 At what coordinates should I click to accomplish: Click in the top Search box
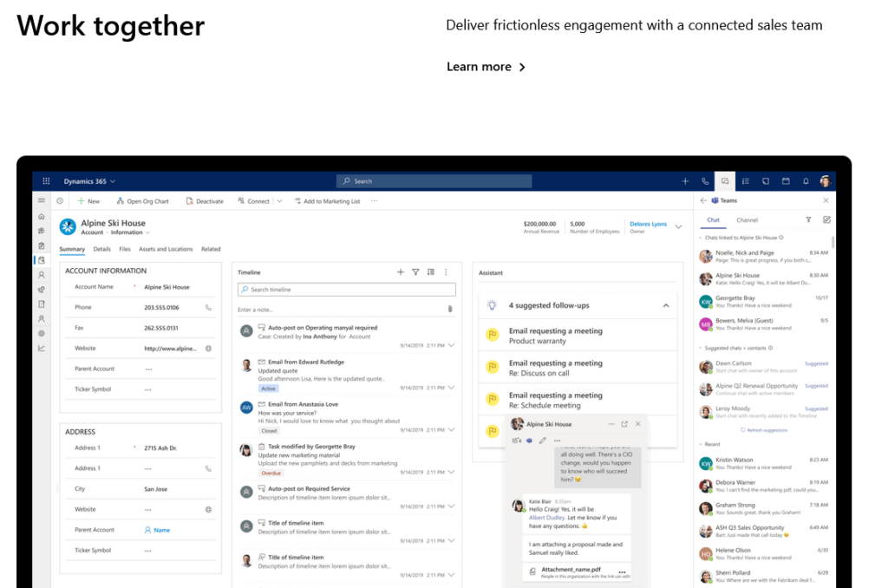pyautogui.click(x=434, y=181)
